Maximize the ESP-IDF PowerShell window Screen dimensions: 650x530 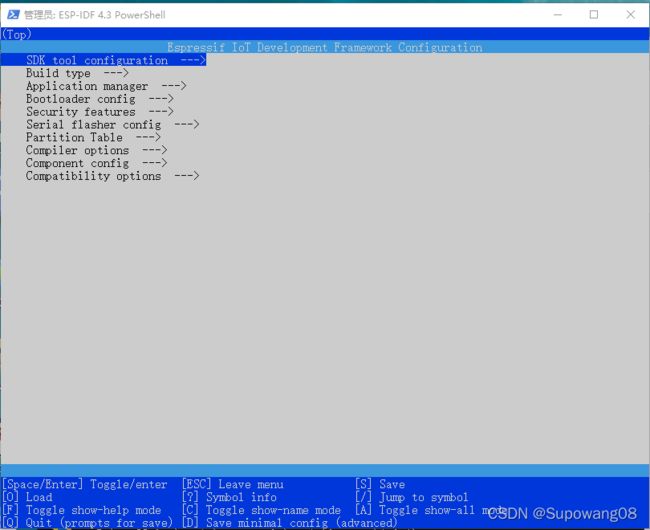pos(594,15)
